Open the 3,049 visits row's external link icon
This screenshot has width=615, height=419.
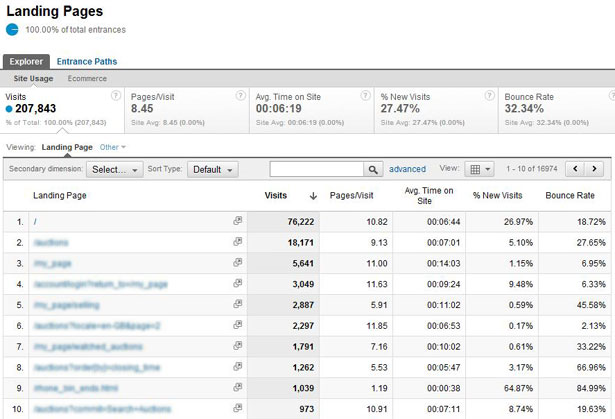tap(237, 283)
